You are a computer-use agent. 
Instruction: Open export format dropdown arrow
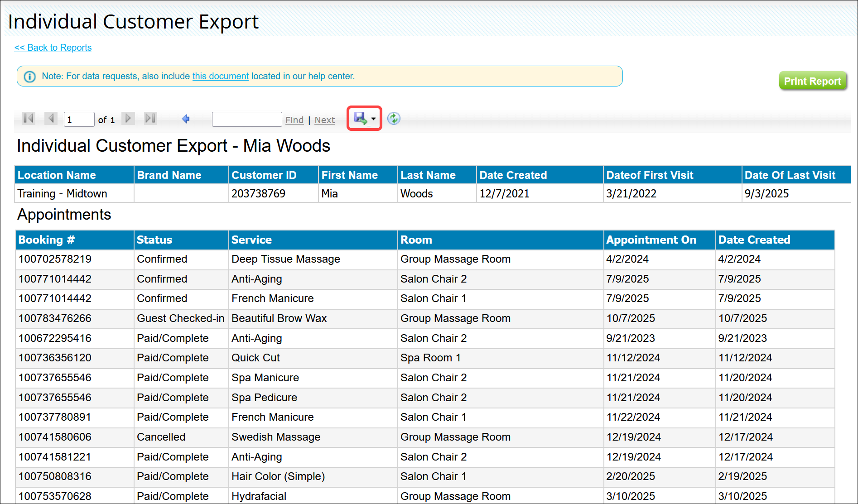373,119
